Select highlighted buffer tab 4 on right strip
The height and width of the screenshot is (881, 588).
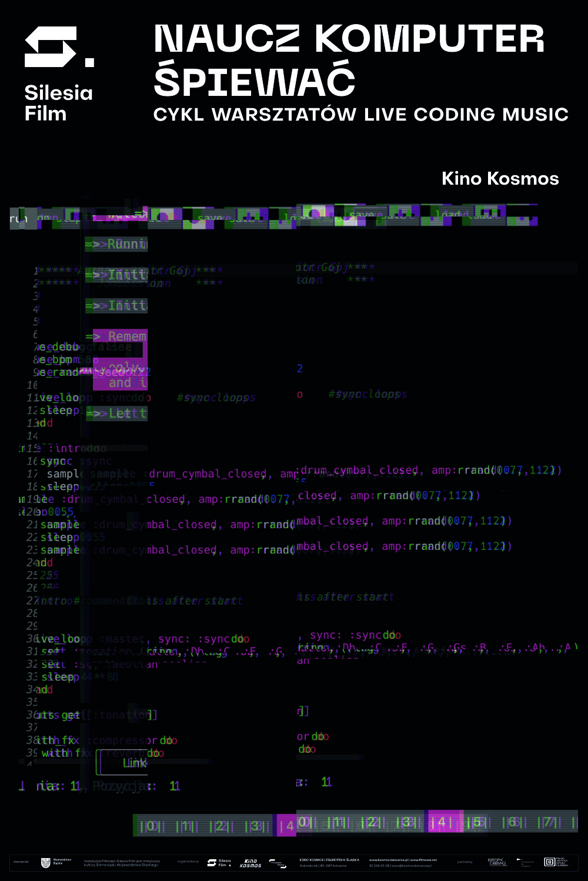[x=441, y=822]
